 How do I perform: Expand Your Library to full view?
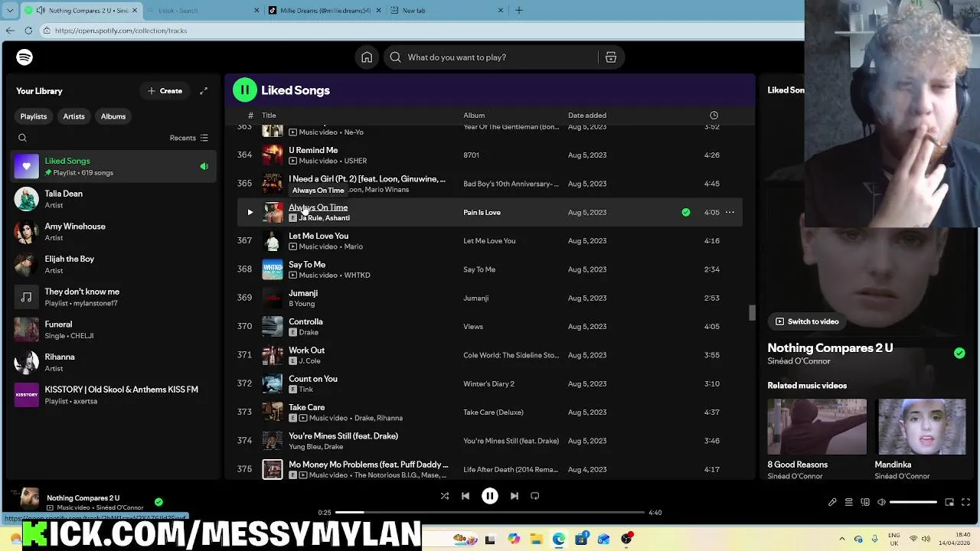(204, 91)
